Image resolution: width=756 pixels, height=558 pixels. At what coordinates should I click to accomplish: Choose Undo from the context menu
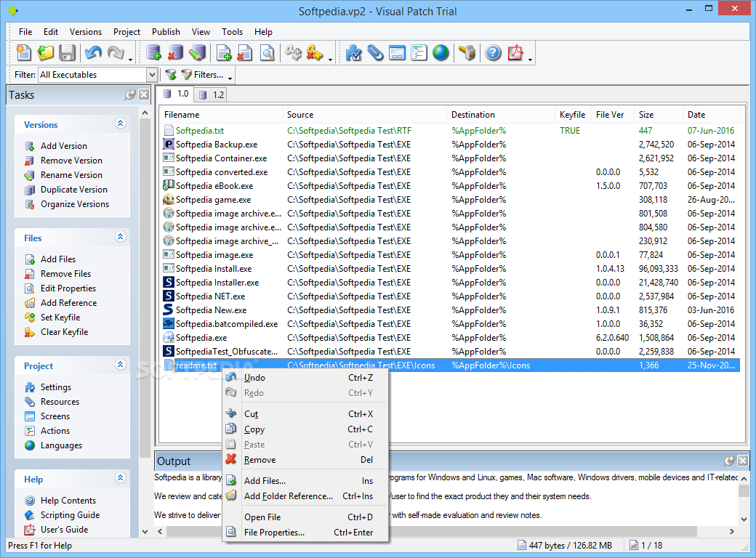(306, 378)
